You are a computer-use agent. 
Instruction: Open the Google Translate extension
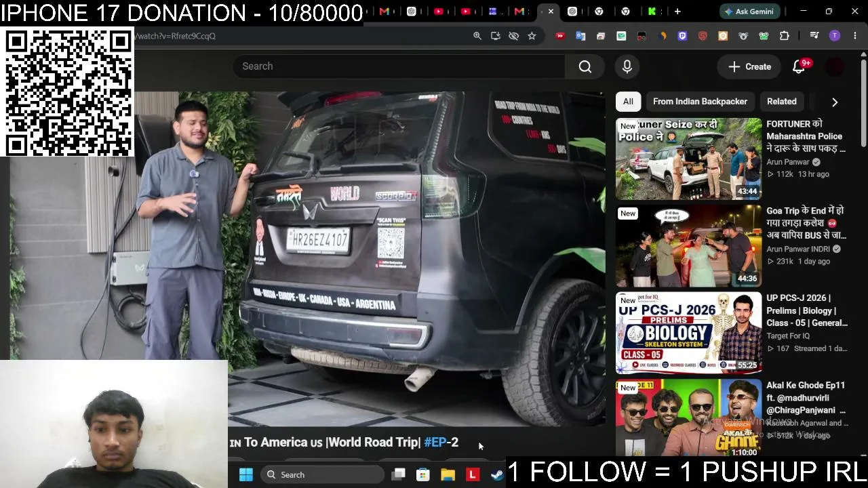(x=580, y=36)
